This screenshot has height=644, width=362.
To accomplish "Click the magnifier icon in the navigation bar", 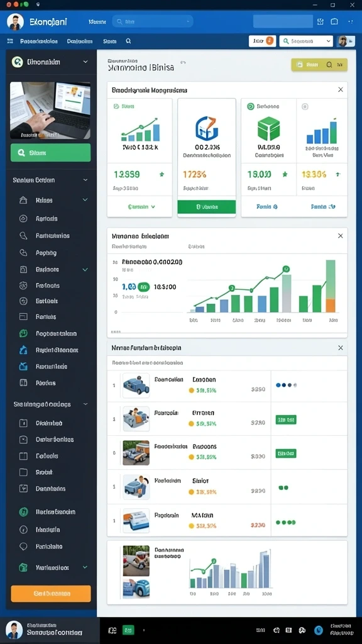I will (128, 41).
